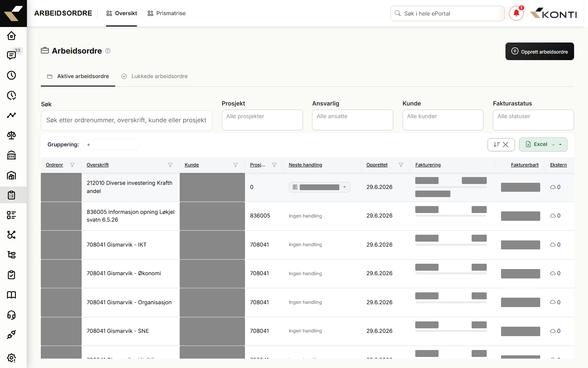This screenshot has width=588, height=368.
Task: Filter the Opprettet column
Action: click(x=401, y=165)
